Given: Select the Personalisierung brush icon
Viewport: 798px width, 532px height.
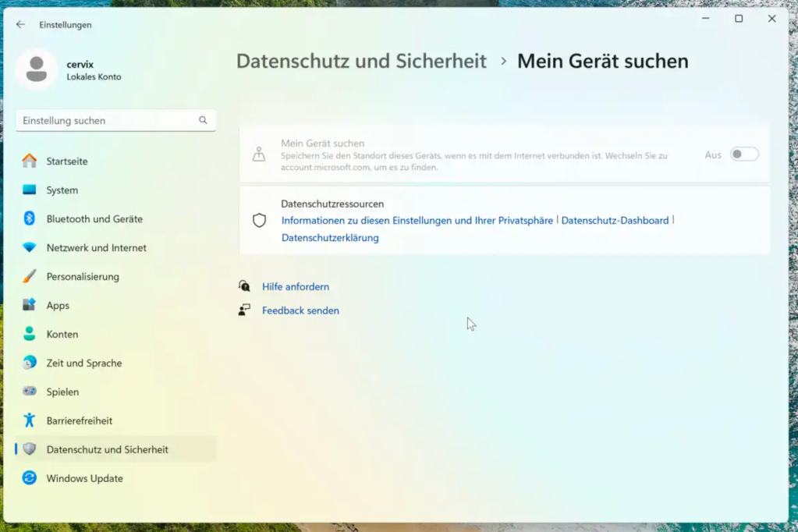Looking at the screenshot, I should 28,276.
